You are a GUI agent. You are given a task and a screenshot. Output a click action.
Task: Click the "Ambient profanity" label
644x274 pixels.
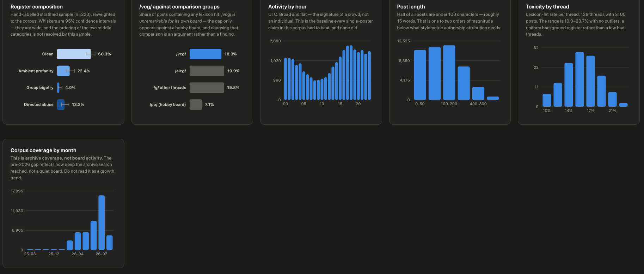click(x=36, y=71)
